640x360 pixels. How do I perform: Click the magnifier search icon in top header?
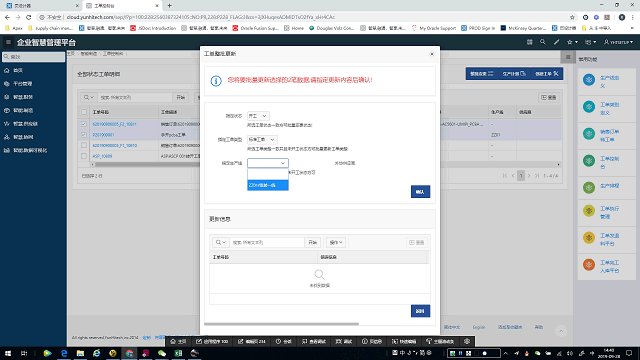coord(542,42)
